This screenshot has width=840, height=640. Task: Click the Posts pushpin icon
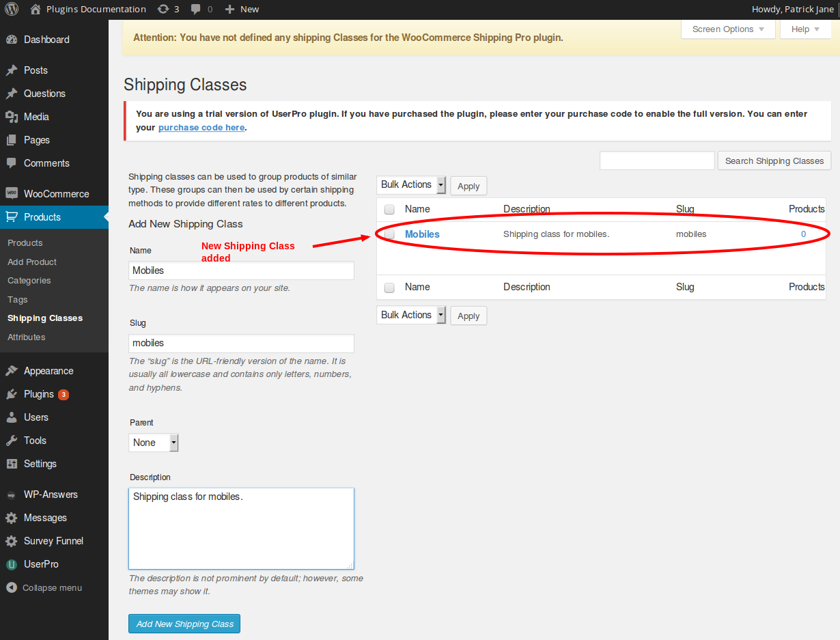[x=12, y=70]
